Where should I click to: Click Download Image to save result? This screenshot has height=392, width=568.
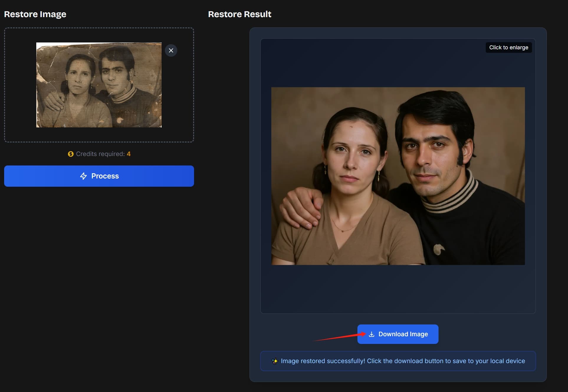398,334
